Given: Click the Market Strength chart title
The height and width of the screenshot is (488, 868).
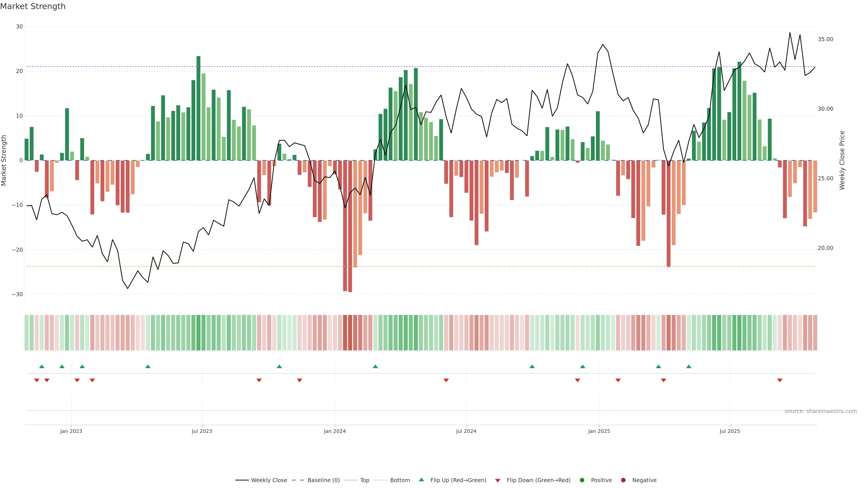Looking at the screenshot, I should (33, 6).
